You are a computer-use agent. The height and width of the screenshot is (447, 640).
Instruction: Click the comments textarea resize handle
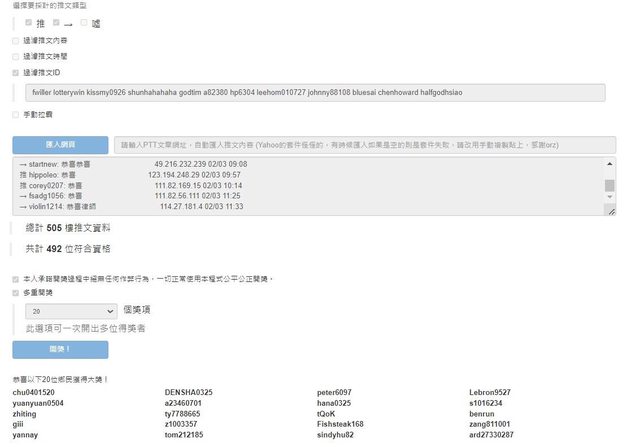611,212
